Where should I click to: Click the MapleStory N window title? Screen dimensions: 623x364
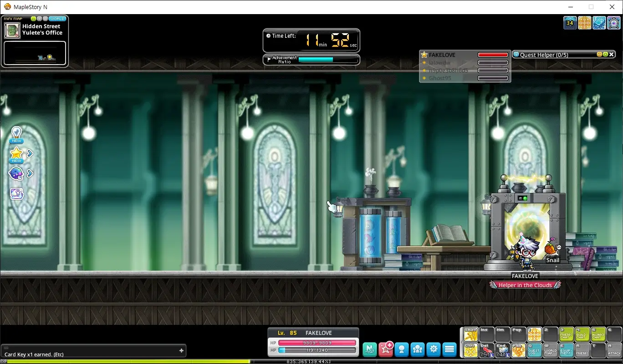(x=30, y=7)
